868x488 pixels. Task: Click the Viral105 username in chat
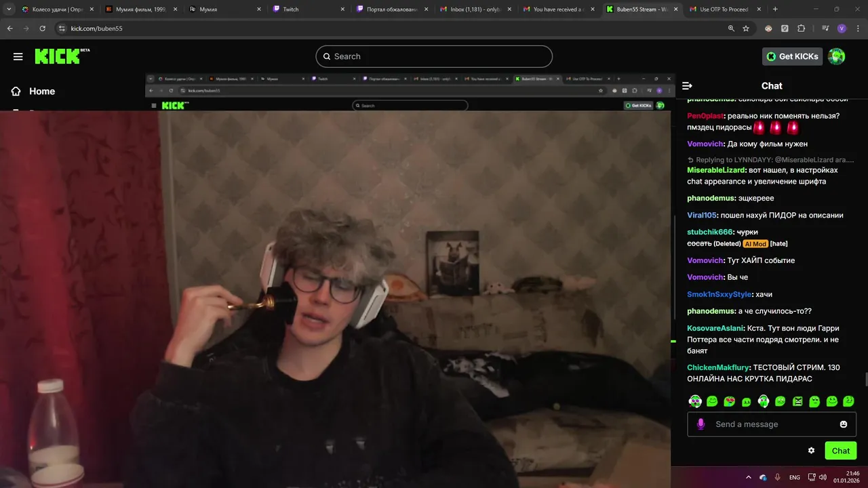tap(701, 215)
